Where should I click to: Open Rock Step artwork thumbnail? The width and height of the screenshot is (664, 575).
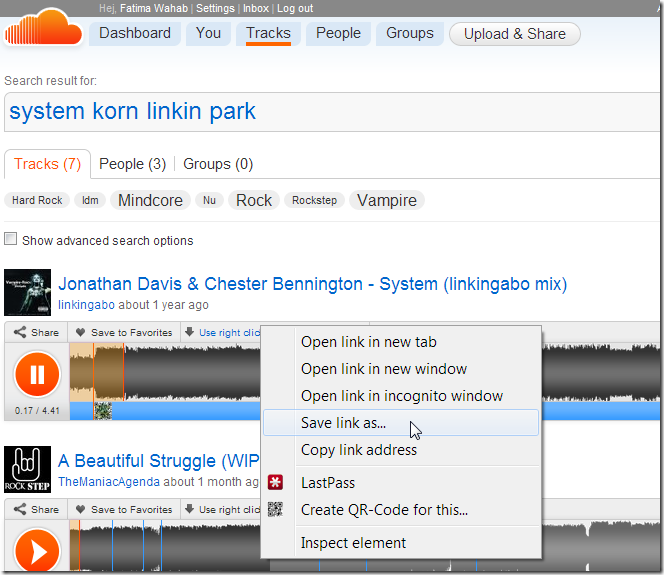[x=28, y=469]
